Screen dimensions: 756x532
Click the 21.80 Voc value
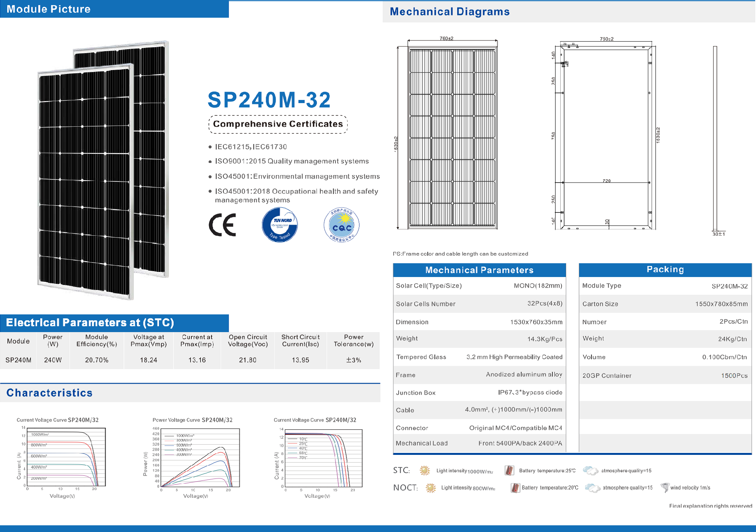248,360
